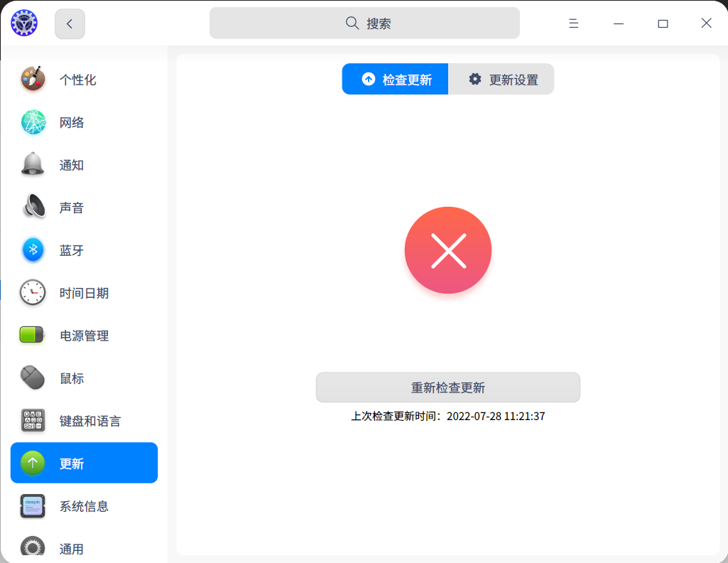The width and height of the screenshot is (728, 563).
Task: Switch to the 检查更新 tab
Action: [x=395, y=79]
